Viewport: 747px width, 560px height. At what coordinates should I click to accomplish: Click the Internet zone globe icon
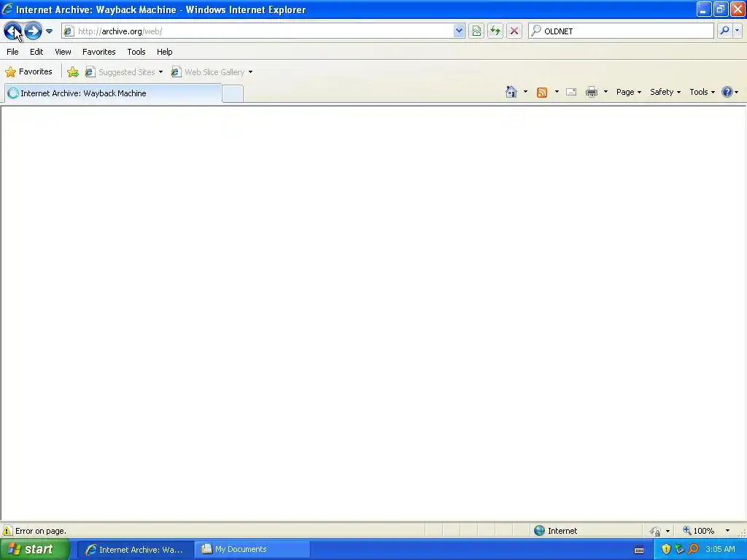pos(539,531)
